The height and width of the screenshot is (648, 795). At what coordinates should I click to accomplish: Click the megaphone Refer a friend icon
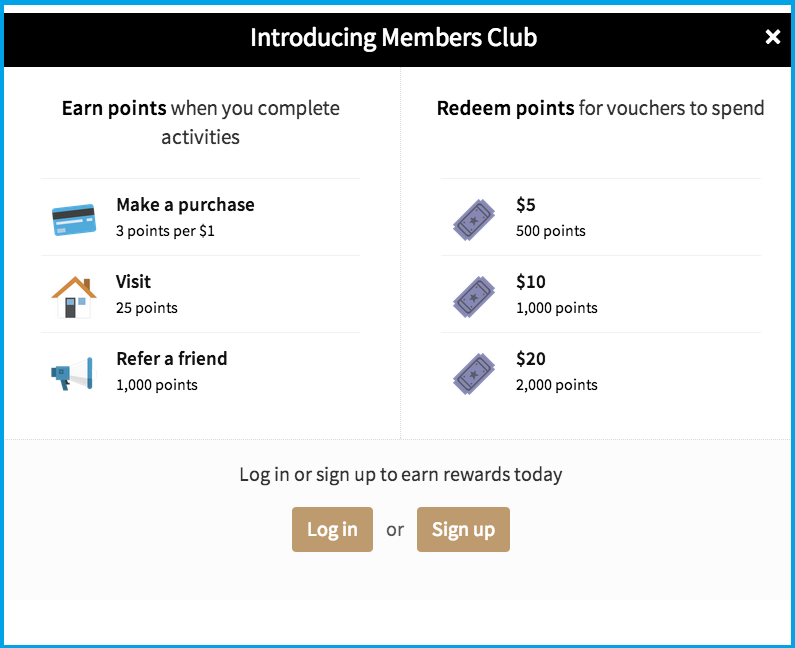point(72,372)
